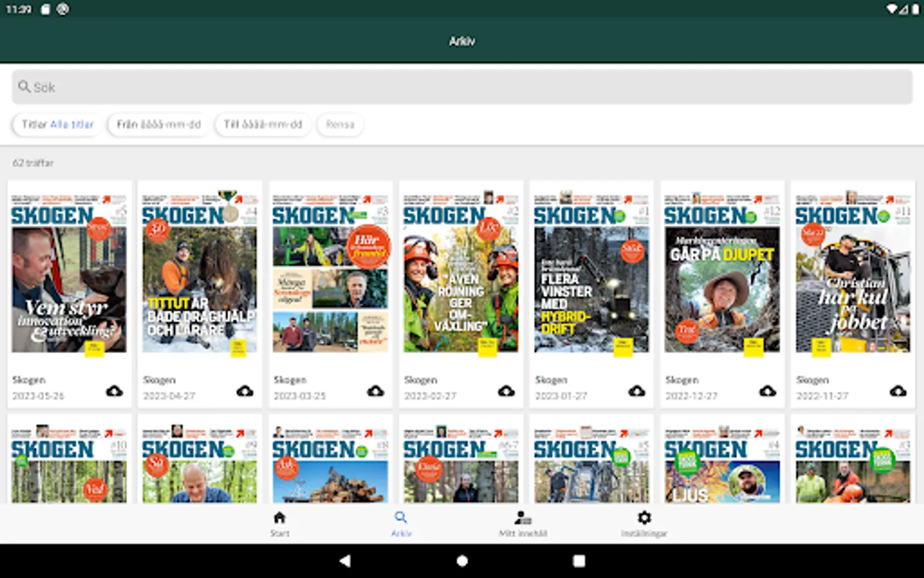Open the Flera vinster med hybriddrift cover
The width and height of the screenshot is (924, 578).
[x=592, y=273]
